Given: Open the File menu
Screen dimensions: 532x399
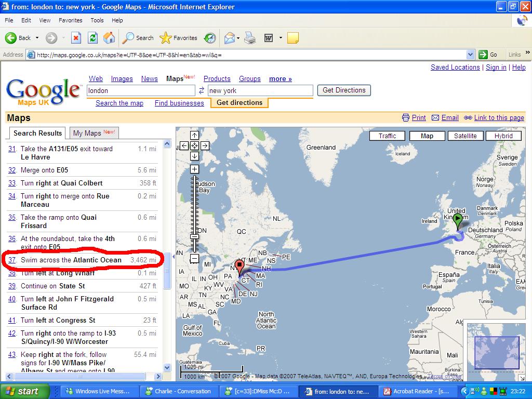Looking at the screenshot, I should point(9,20).
